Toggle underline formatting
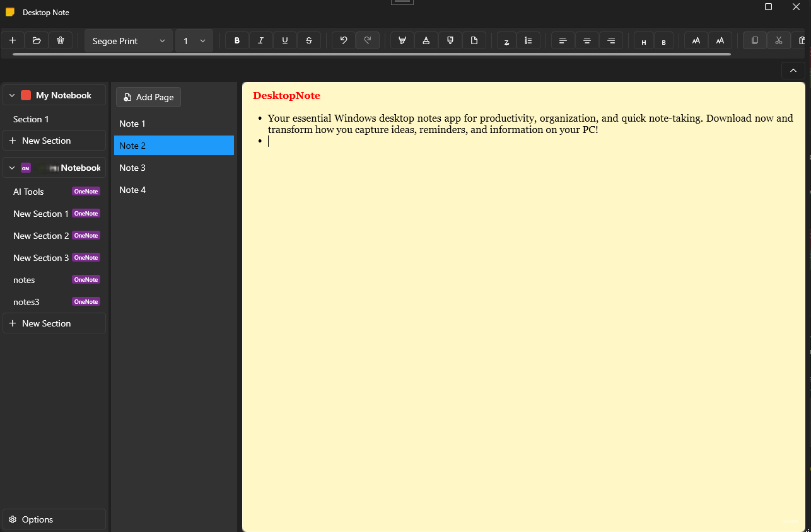 285,40
